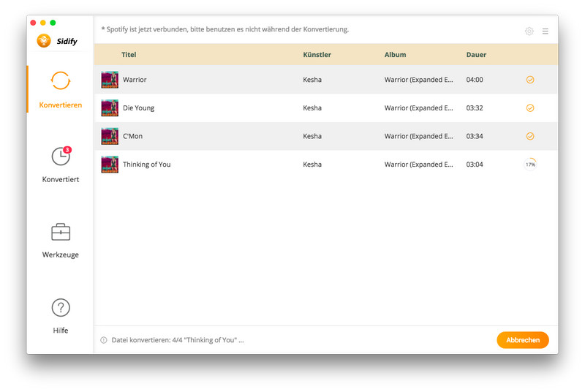This screenshot has height=392, width=585.
Task: Click the Abbrechen button
Action: point(523,340)
